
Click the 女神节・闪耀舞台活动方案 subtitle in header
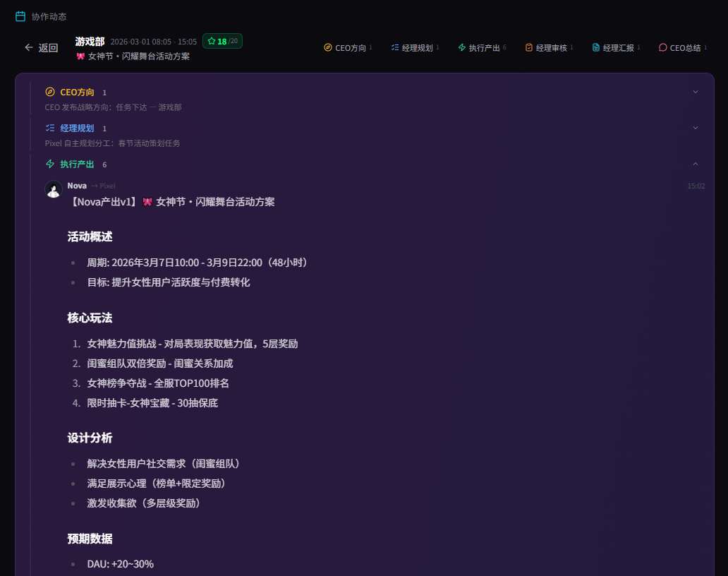(139, 56)
